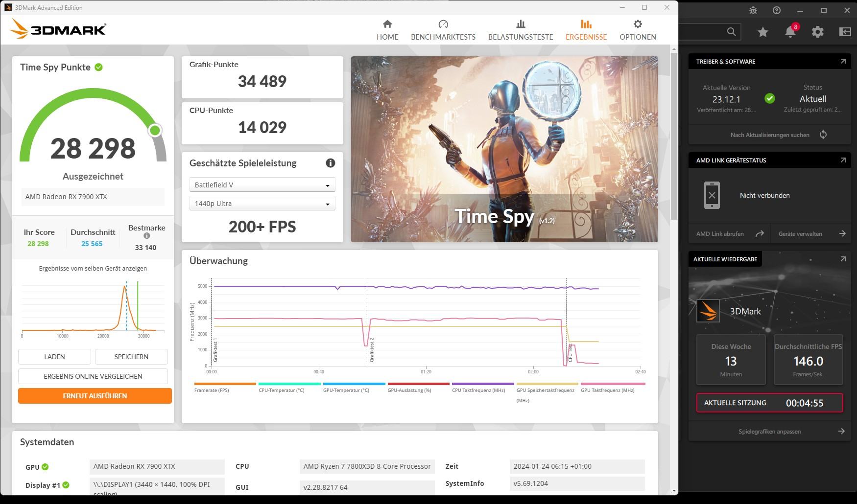Click the search icon in AMD Software

click(731, 32)
